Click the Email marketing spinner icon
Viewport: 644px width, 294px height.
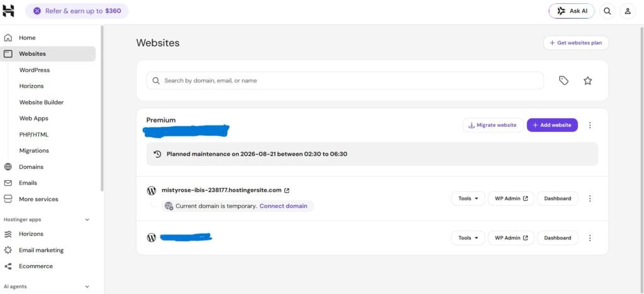[8, 250]
